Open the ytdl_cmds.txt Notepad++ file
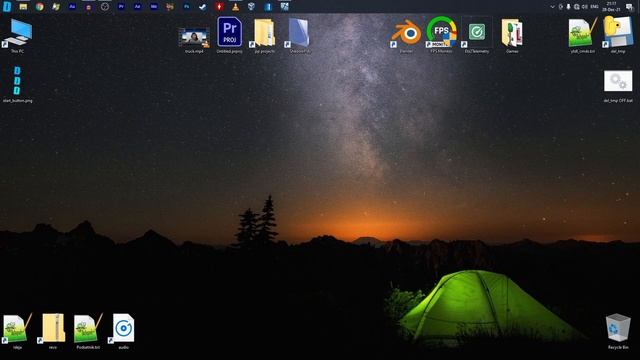Image resolution: width=640 pixels, height=360 pixels. pos(582,35)
